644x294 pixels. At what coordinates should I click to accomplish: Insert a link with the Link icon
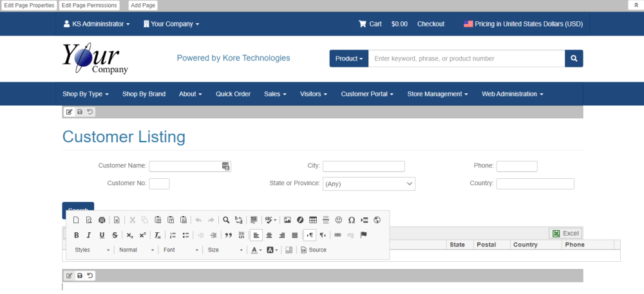[x=338, y=235]
